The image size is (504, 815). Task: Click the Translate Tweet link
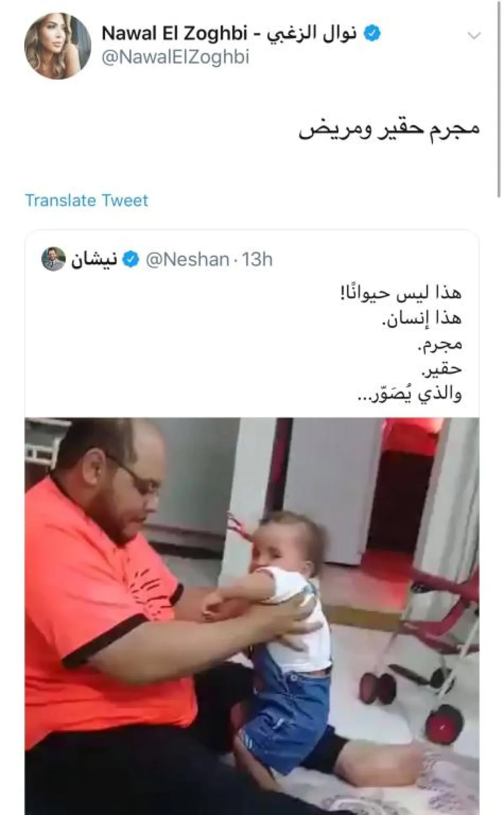click(87, 200)
